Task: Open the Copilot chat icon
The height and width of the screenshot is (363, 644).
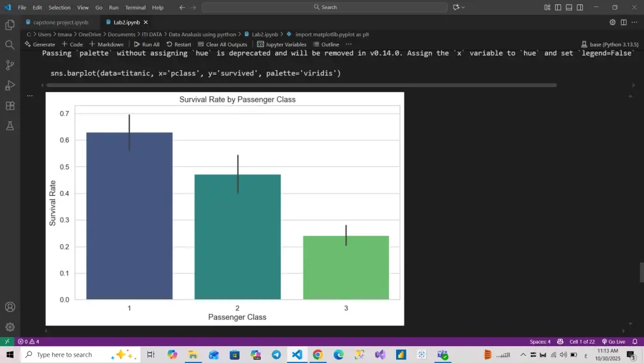Action: click(x=456, y=7)
